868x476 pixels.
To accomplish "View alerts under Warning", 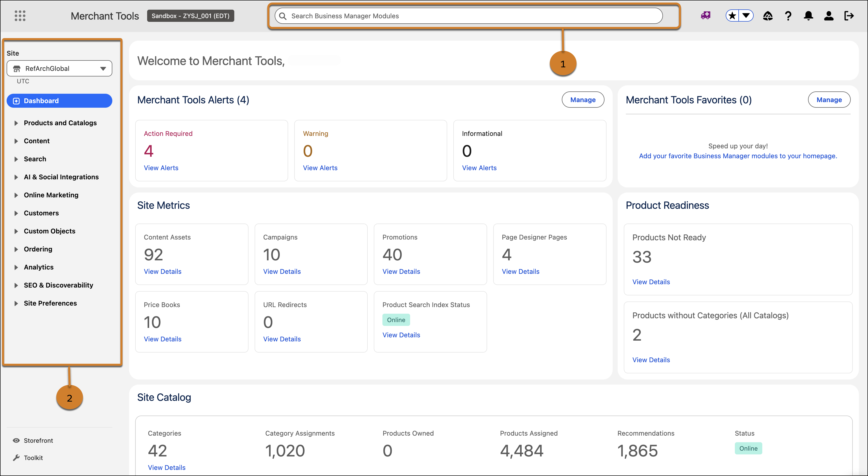I will (320, 168).
